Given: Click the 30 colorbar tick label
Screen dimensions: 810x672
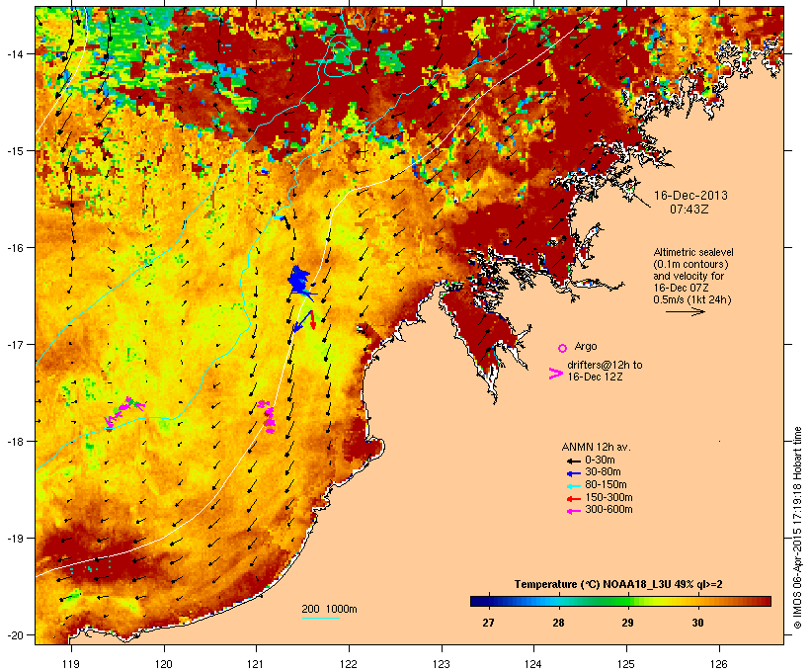Looking at the screenshot, I should click(697, 623).
